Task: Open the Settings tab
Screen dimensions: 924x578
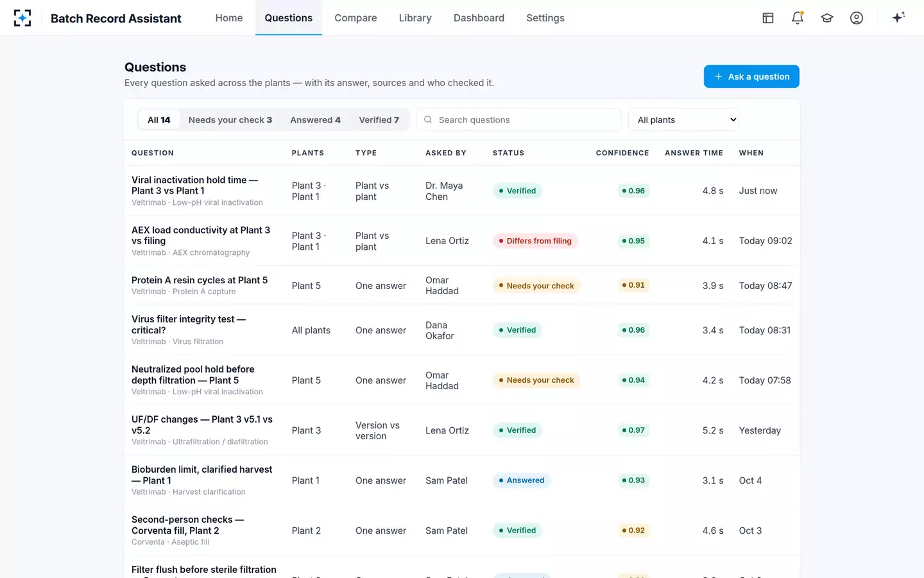Action: coord(545,18)
